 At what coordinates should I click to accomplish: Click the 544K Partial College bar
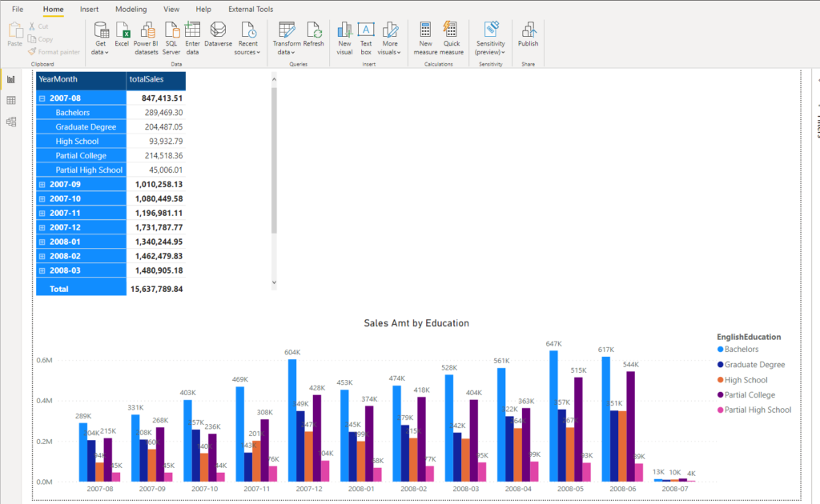coord(631,426)
